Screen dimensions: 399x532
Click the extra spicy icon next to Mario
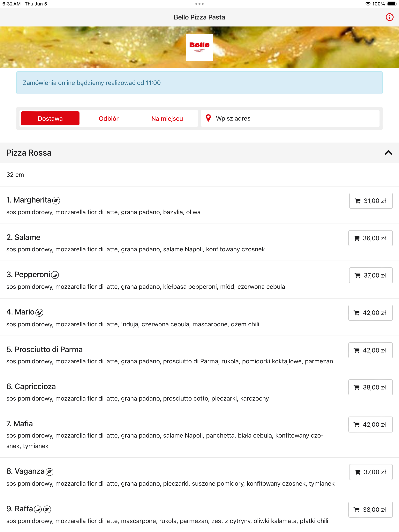pyautogui.click(x=39, y=312)
